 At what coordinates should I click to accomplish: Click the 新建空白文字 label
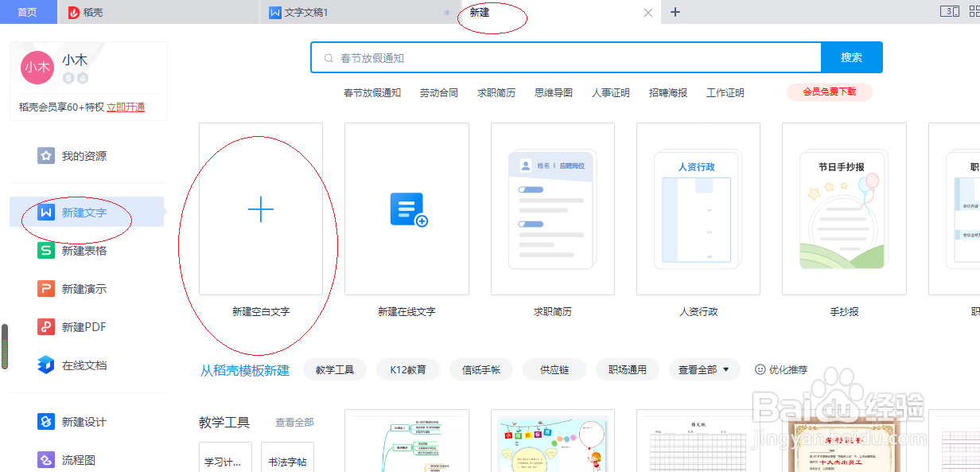coord(261,312)
